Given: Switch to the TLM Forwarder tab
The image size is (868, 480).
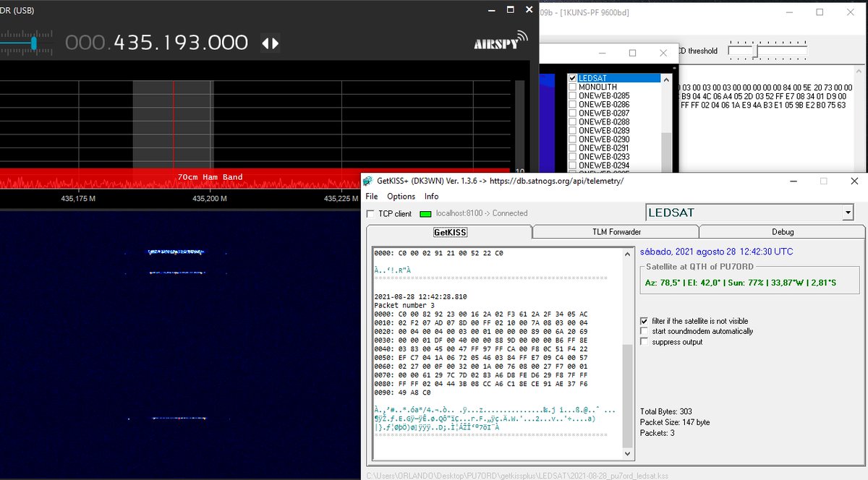Looking at the screenshot, I should tap(616, 232).
